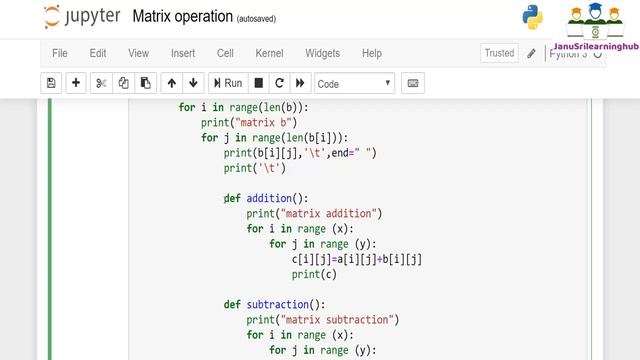Open the Kernel menu

tap(269, 53)
